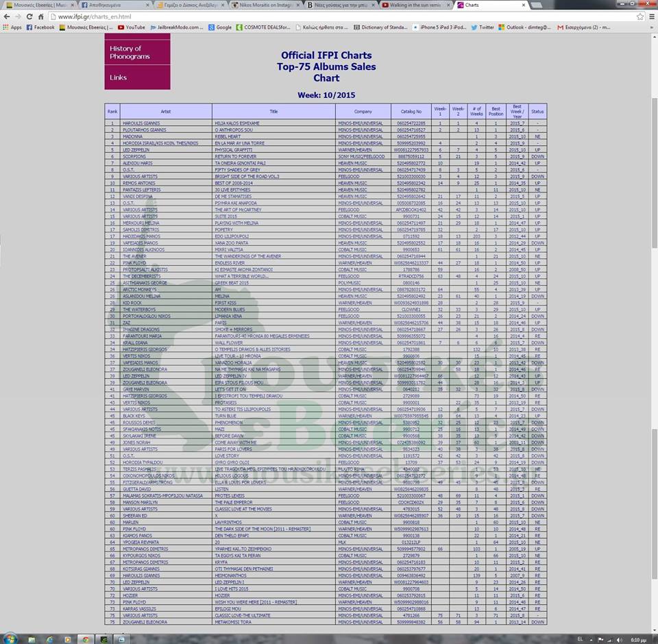The image size is (658, 644).
Task: Open the JailbreakModo.com bookmark
Action: [x=177, y=27]
